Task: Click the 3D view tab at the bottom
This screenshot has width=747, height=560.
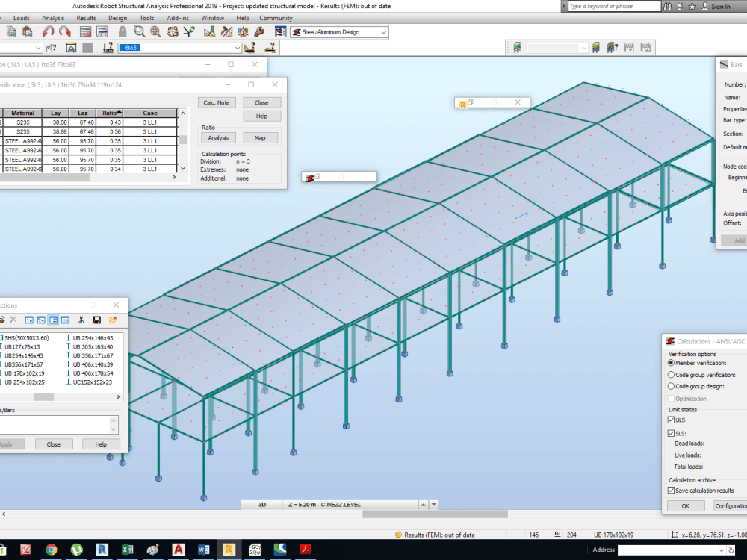Action: point(261,504)
